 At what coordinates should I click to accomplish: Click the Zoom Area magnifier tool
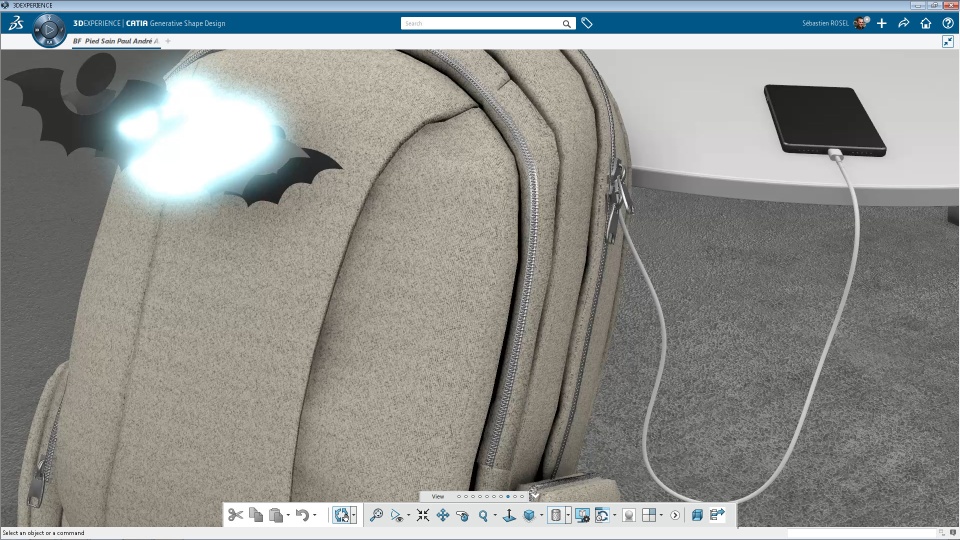click(x=376, y=515)
